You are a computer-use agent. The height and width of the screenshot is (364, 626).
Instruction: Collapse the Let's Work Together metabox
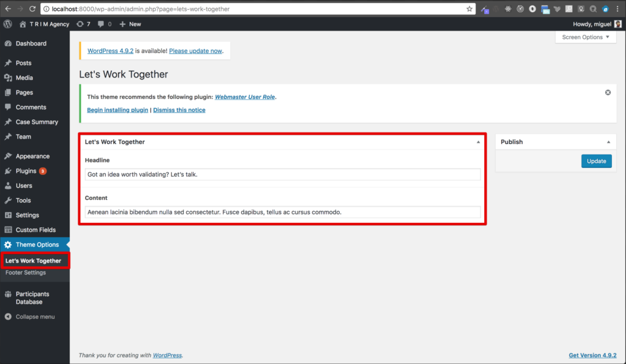478,142
